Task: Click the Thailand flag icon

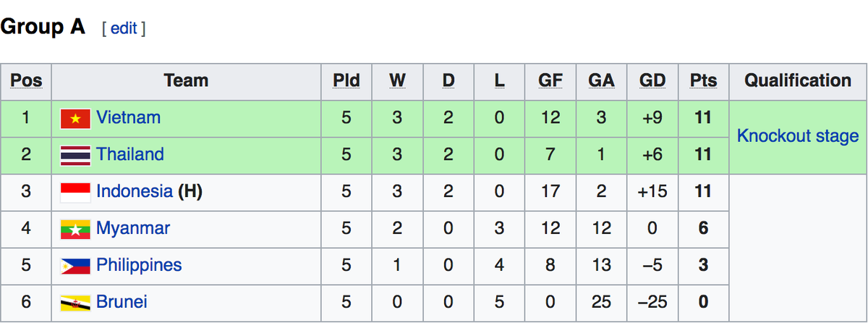Action: click(x=75, y=155)
